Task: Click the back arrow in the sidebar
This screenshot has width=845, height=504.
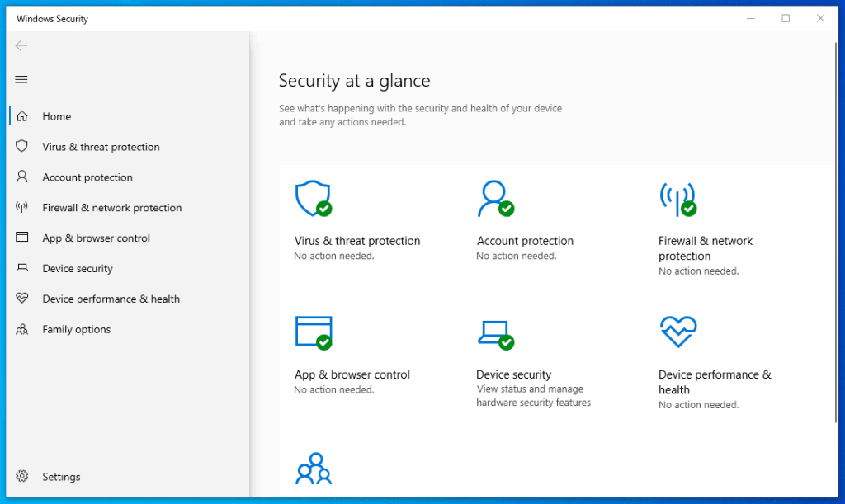Action: [21, 45]
